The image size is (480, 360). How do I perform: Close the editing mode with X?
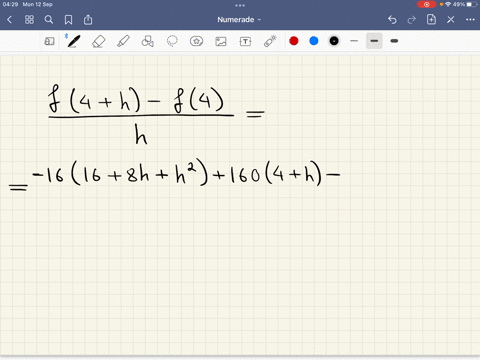click(451, 20)
